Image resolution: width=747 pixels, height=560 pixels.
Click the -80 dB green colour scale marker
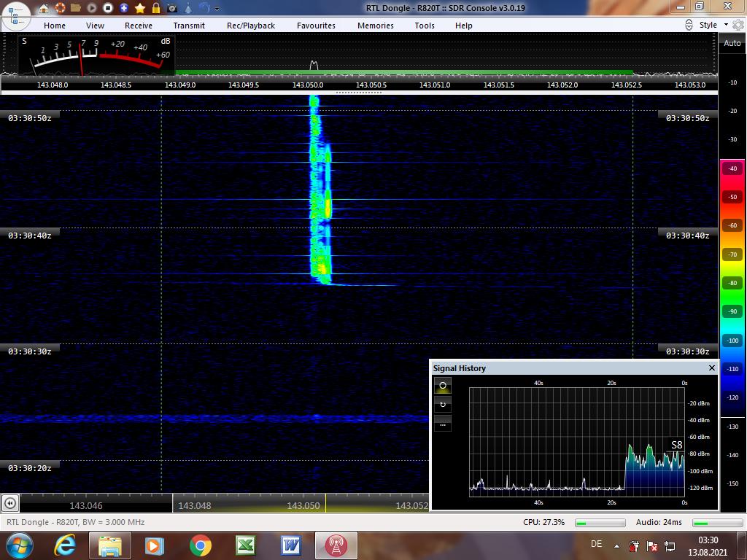pyautogui.click(x=732, y=283)
